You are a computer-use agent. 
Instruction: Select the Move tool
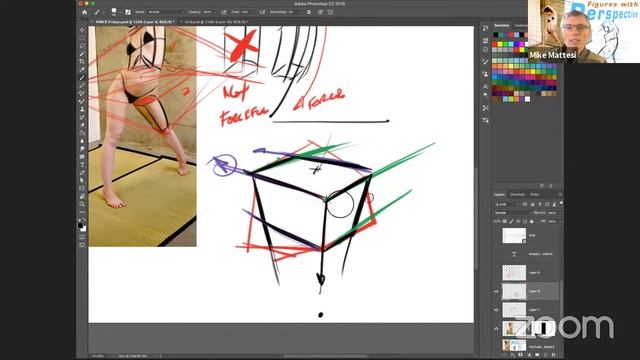coord(82,30)
